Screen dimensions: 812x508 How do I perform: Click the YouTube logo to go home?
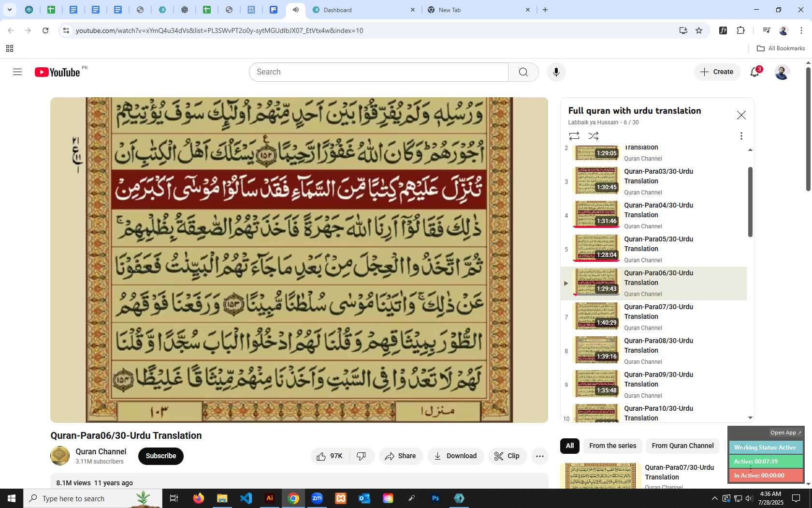pos(57,72)
